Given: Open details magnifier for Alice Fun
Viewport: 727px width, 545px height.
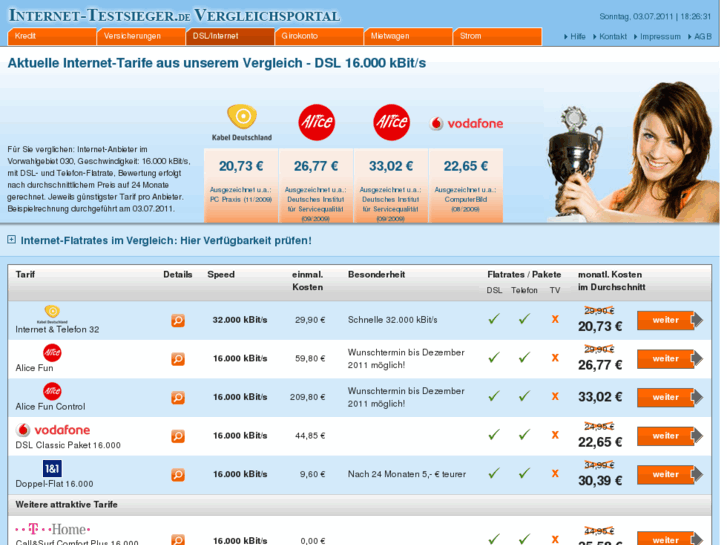Looking at the screenshot, I should pyautogui.click(x=178, y=359).
